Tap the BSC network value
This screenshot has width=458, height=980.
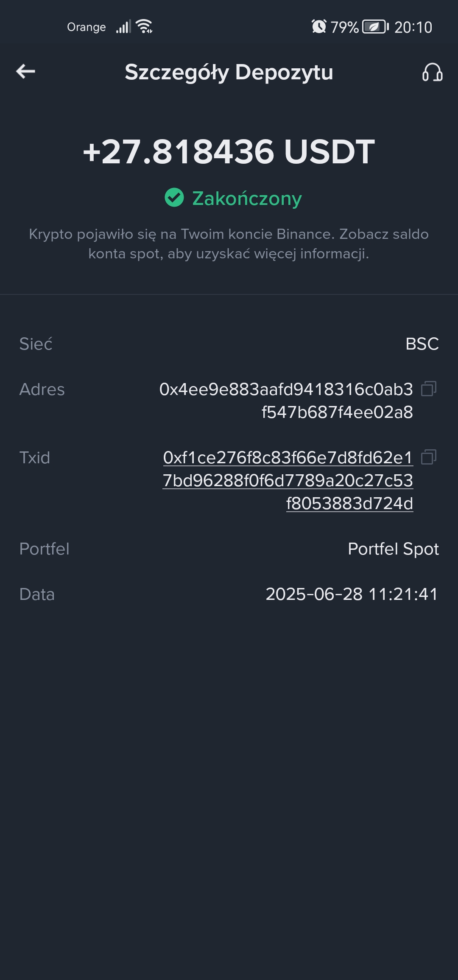422,344
